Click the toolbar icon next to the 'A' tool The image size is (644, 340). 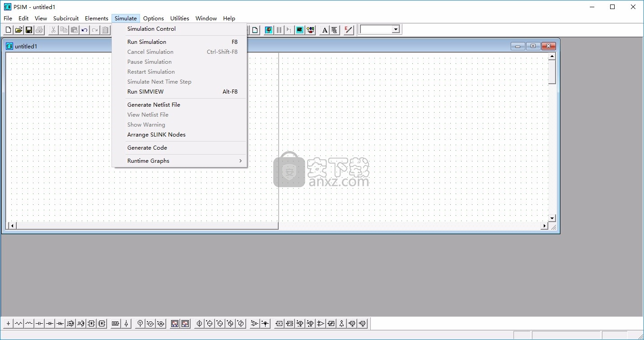point(335,30)
